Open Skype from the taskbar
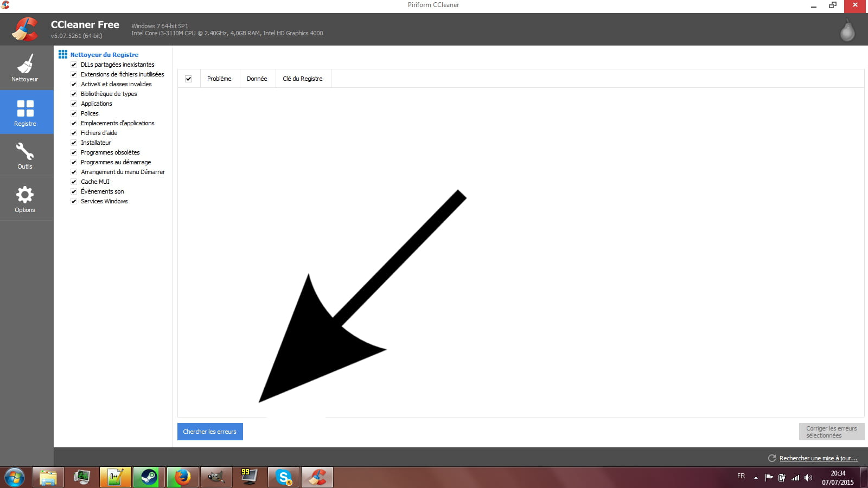The height and width of the screenshot is (488, 868). pos(283,477)
